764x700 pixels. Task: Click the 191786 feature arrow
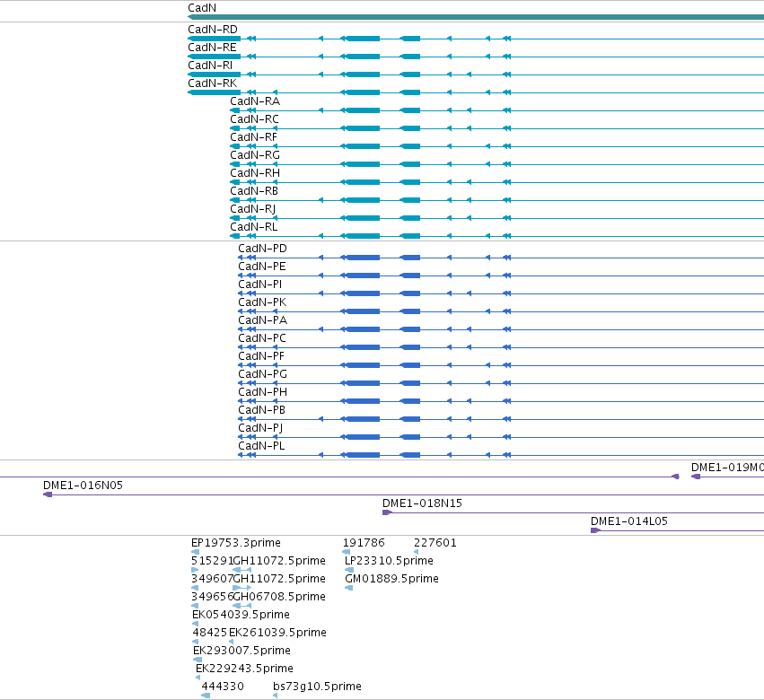[x=346, y=552]
